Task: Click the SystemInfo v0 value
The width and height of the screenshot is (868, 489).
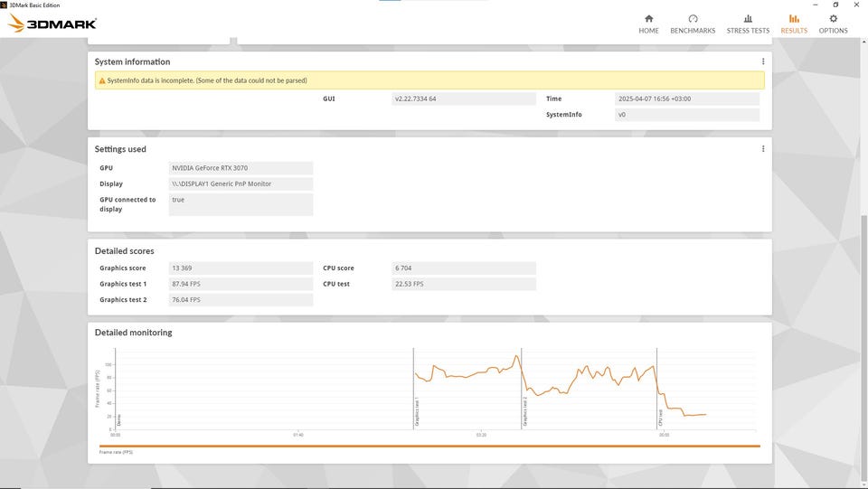Action: (686, 115)
